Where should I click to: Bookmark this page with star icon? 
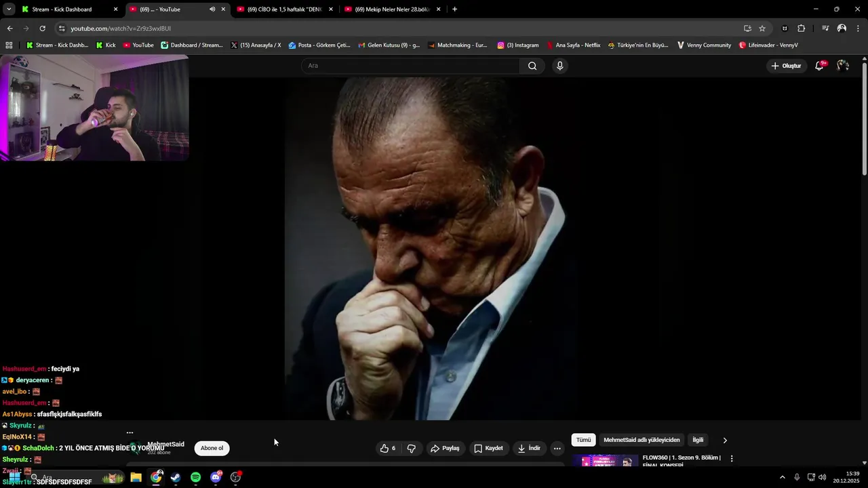pos(762,28)
